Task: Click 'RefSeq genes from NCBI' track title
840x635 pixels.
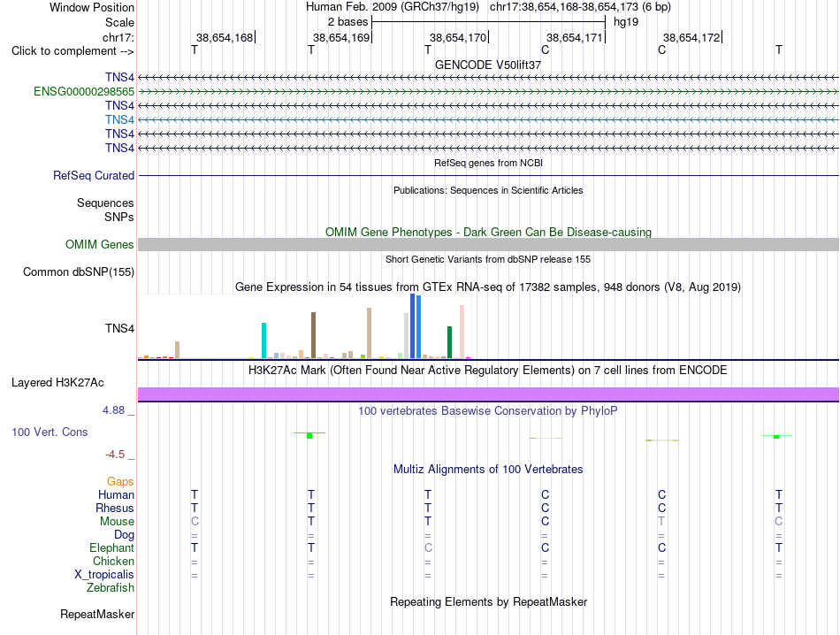Action: (x=488, y=163)
